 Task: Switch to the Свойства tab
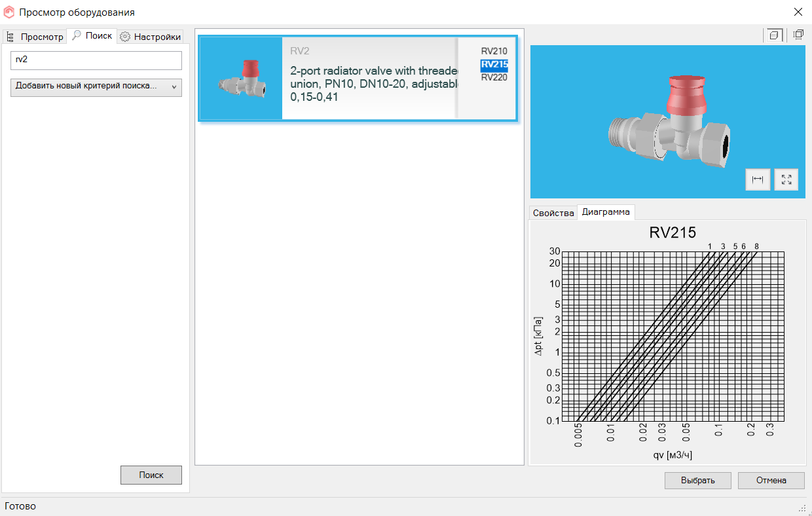[x=553, y=213]
